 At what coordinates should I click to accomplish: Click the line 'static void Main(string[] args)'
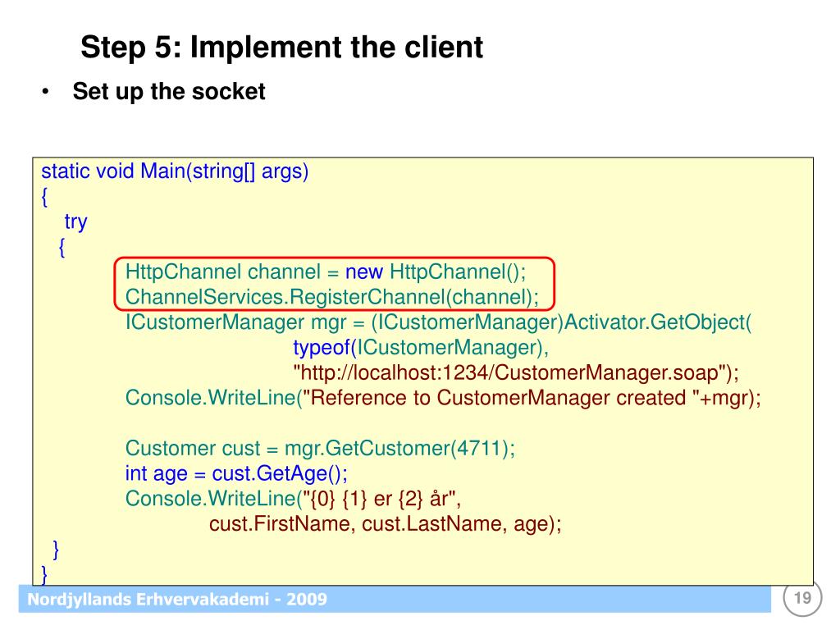(175, 171)
